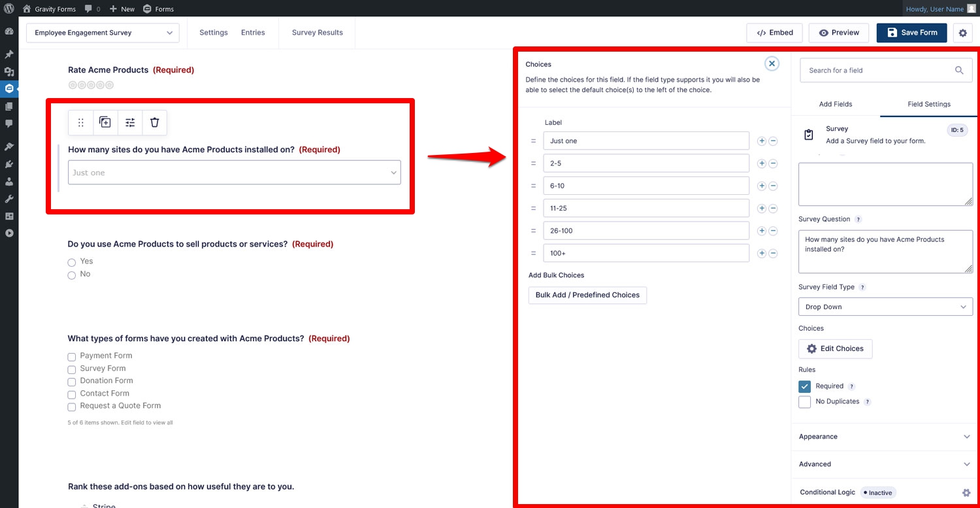Open Conditional Logic gear settings
Screen dimensions: 980x508
click(x=966, y=492)
